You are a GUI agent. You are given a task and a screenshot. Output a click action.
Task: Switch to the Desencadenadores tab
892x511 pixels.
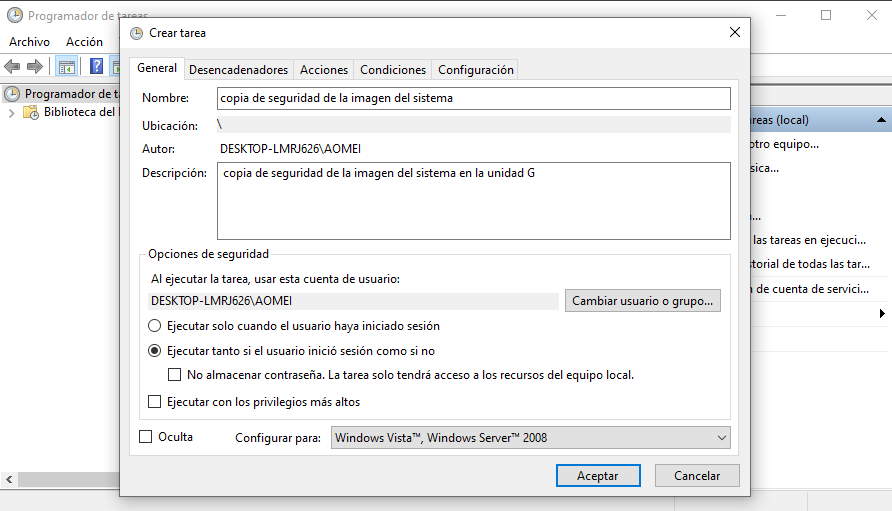coord(238,70)
